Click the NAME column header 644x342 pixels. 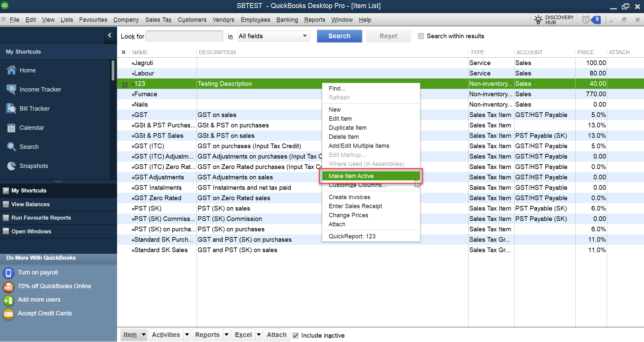pos(140,52)
